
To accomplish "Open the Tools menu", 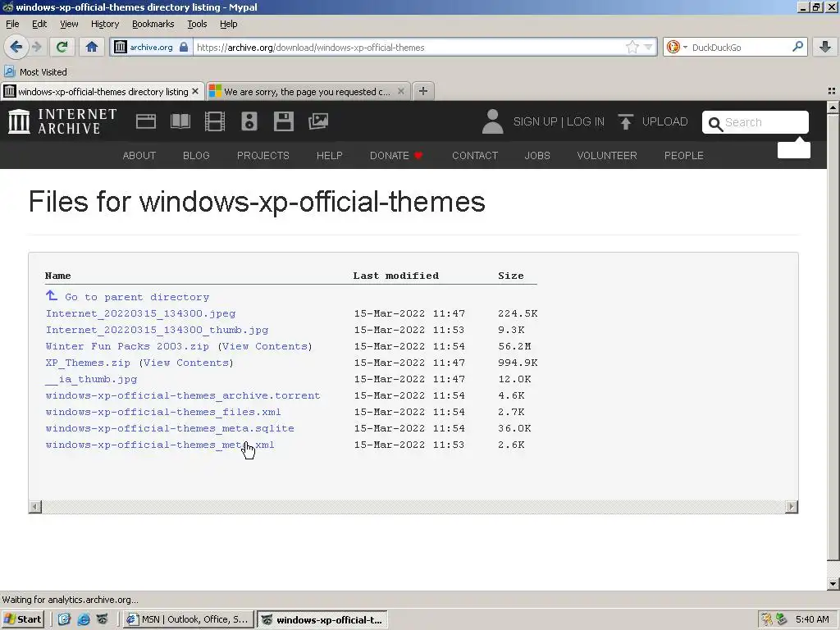I will (x=197, y=24).
